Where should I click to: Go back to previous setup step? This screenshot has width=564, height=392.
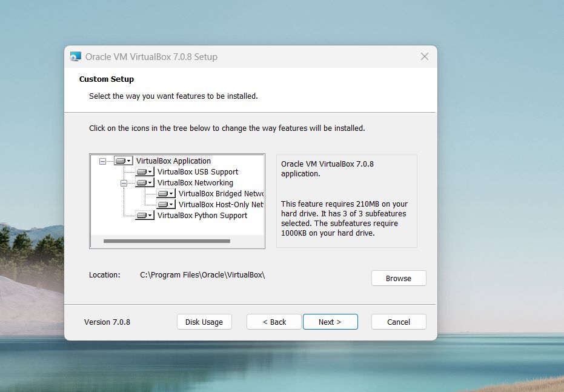click(274, 322)
